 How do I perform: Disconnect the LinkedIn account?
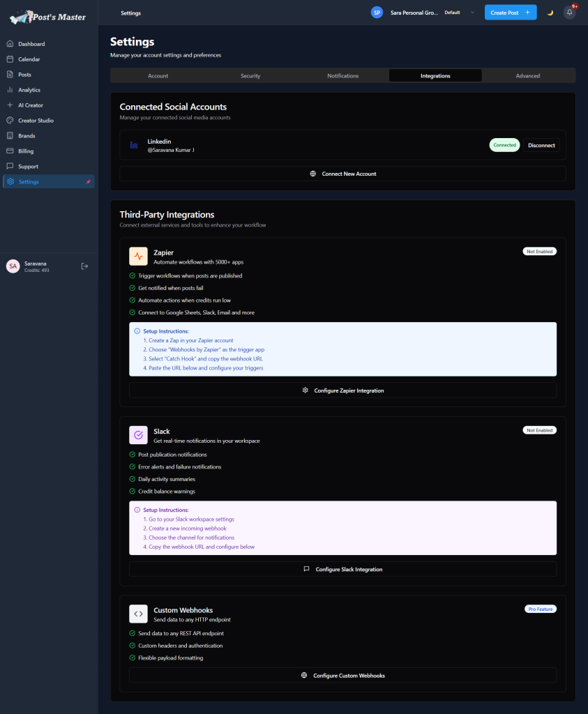point(541,145)
